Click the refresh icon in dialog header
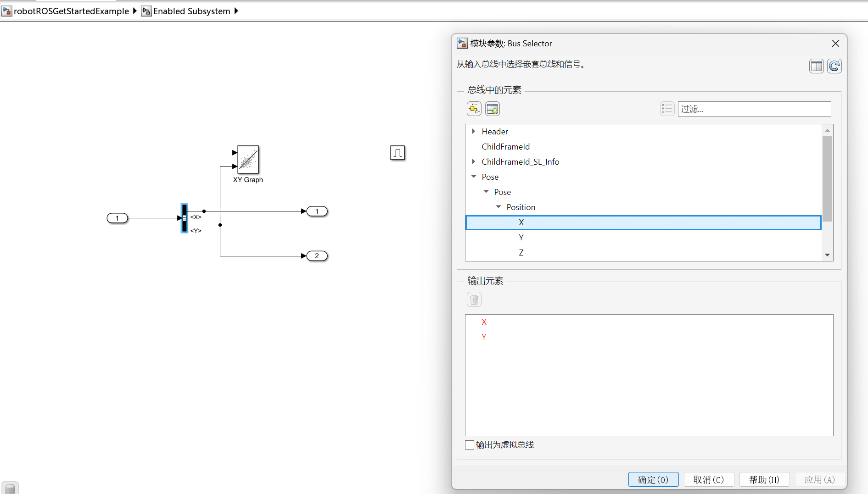Screen dimensions: 868x494 click(834, 66)
